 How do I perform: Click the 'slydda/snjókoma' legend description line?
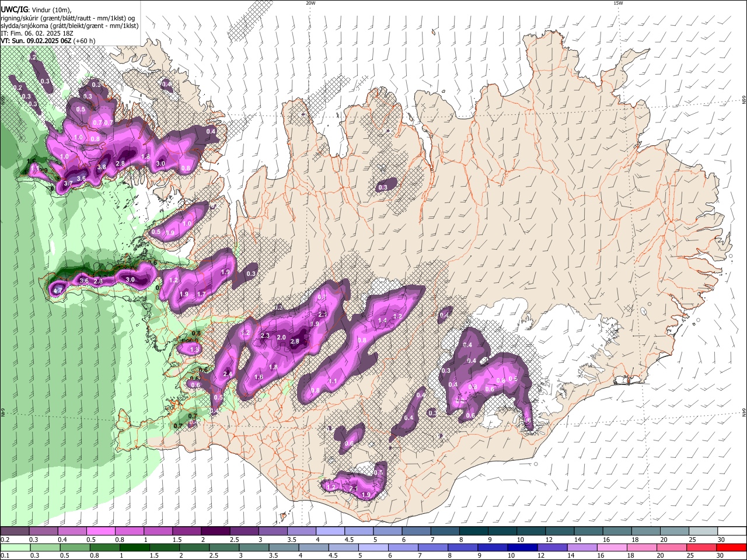coord(69,26)
